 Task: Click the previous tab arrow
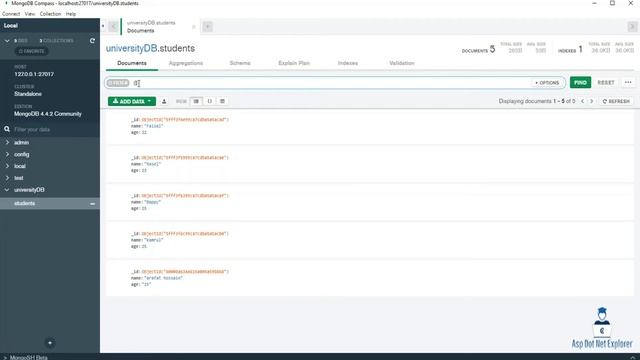113,27
